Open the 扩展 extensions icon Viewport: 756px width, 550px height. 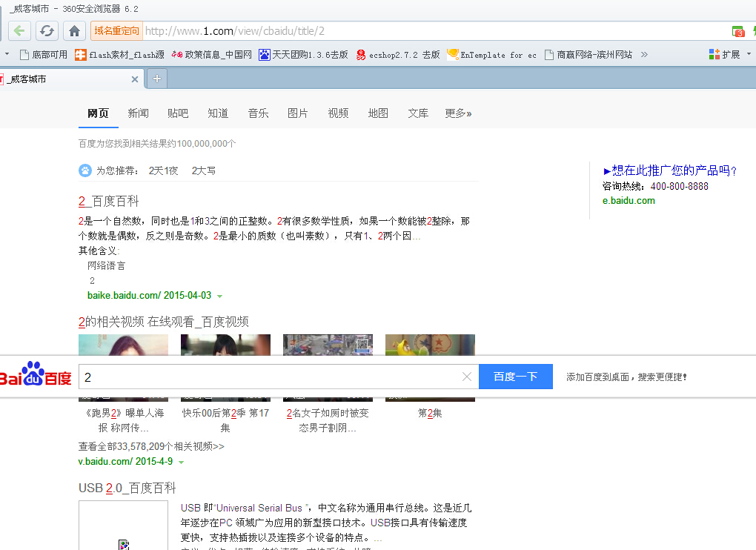pyautogui.click(x=725, y=54)
